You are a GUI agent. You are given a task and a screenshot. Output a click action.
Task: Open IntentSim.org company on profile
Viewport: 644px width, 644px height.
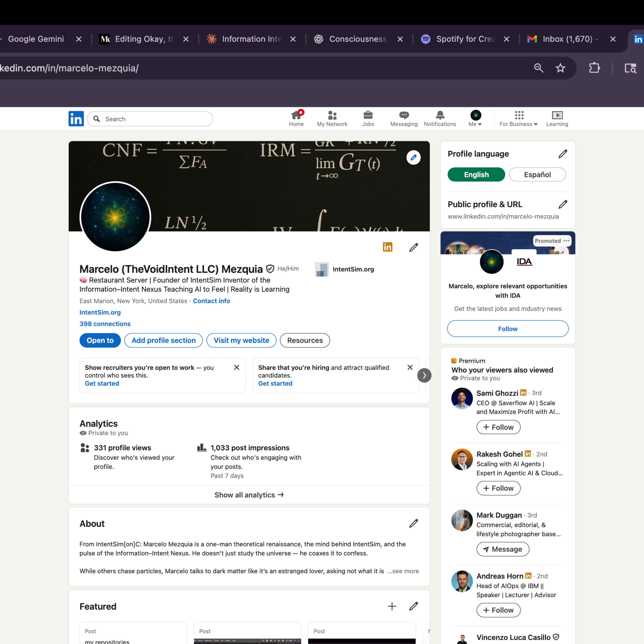click(x=344, y=269)
